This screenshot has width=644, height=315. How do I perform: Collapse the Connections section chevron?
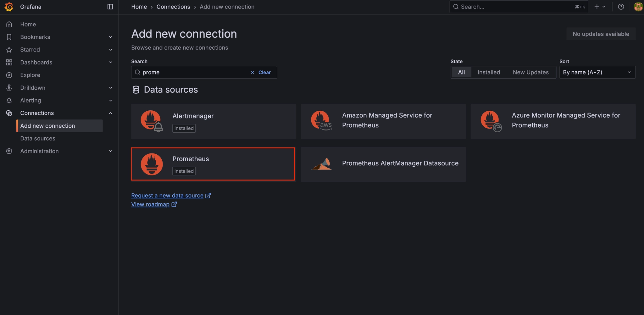[x=110, y=113]
